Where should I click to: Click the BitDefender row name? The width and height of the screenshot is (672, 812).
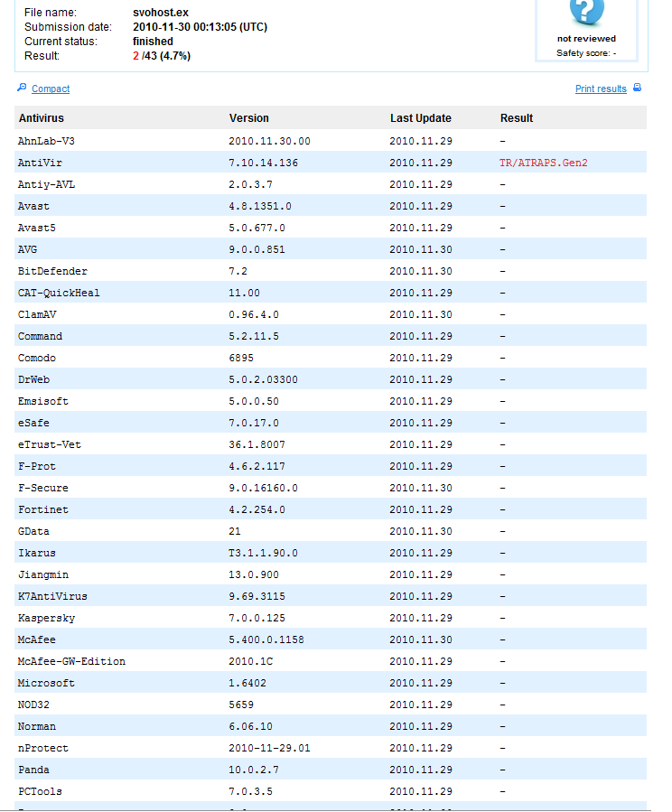point(52,271)
